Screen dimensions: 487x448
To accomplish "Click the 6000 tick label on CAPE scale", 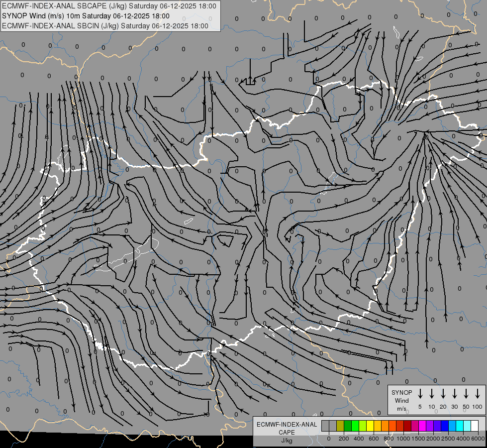I will click(x=478, y=439).
